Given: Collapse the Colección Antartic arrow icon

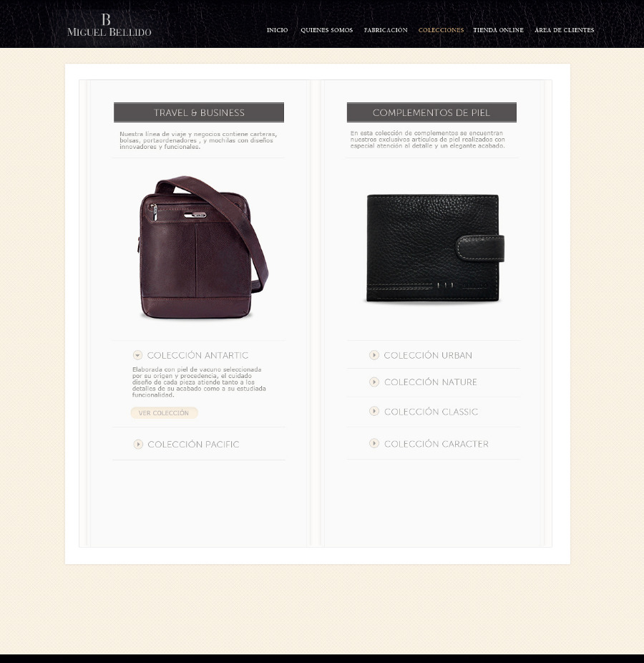Looking at the screenshot, I should point(137,355).
